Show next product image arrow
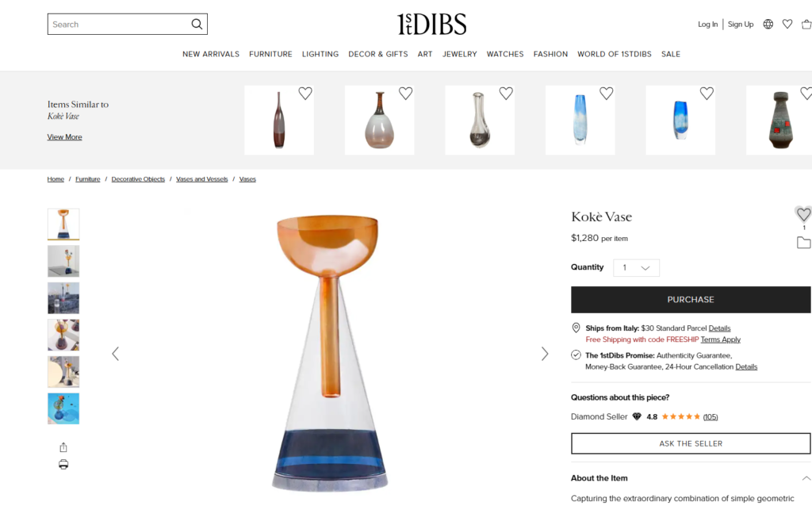The image size is (812, 506). coord(544,354)
